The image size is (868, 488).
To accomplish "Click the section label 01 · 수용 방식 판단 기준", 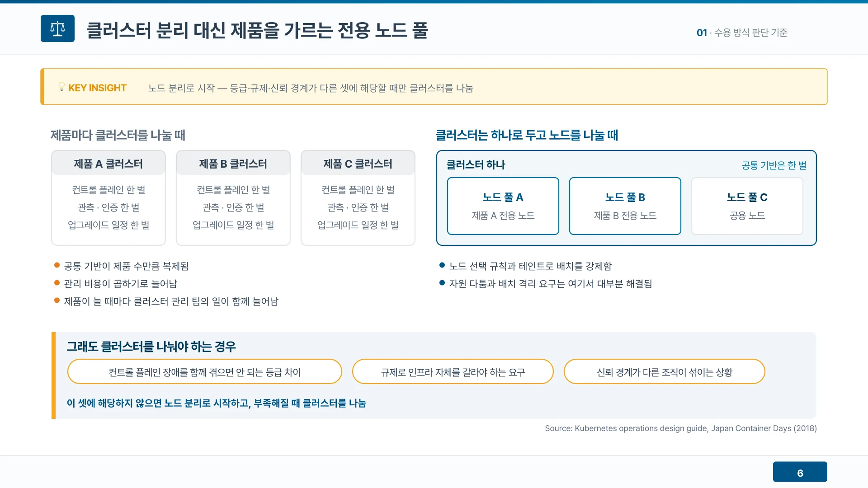I will point(742,33).
